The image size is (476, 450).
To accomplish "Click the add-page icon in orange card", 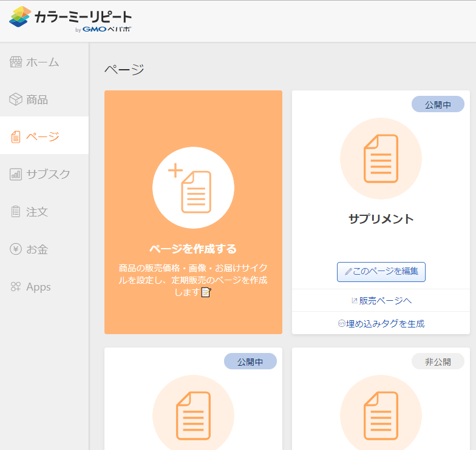I will coord(193,188).
